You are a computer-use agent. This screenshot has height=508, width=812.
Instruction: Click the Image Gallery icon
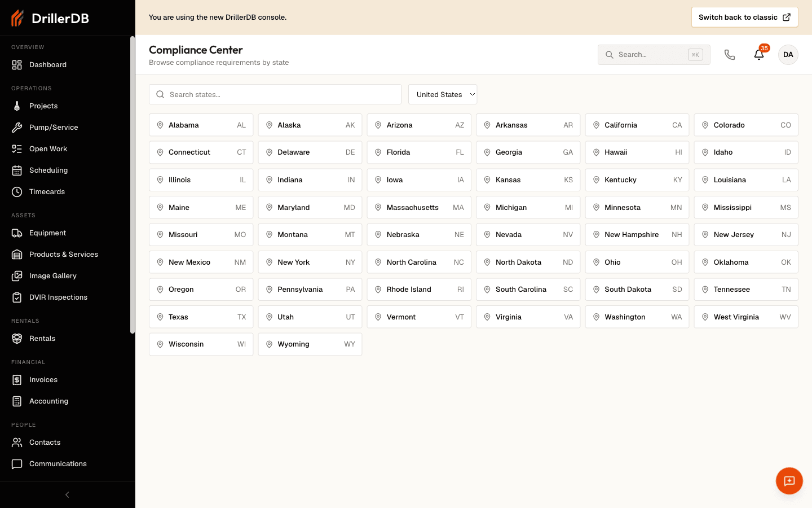[17, 276]
